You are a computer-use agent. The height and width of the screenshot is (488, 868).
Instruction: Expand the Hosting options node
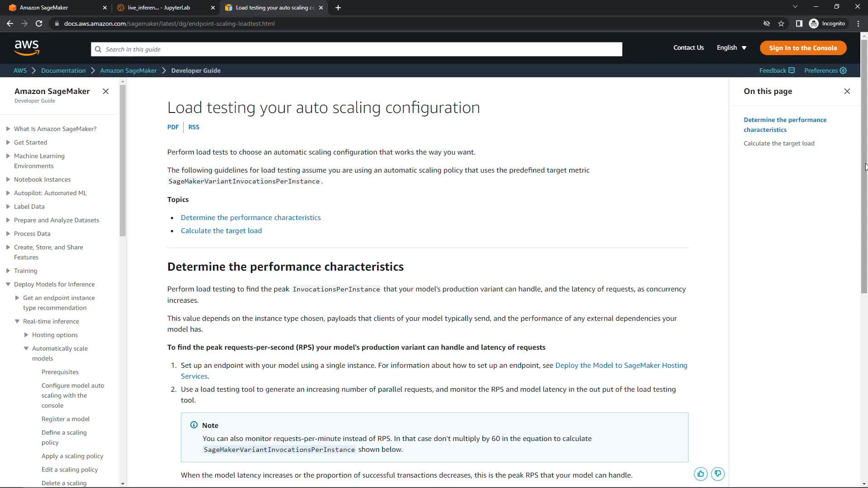[26, 335]
